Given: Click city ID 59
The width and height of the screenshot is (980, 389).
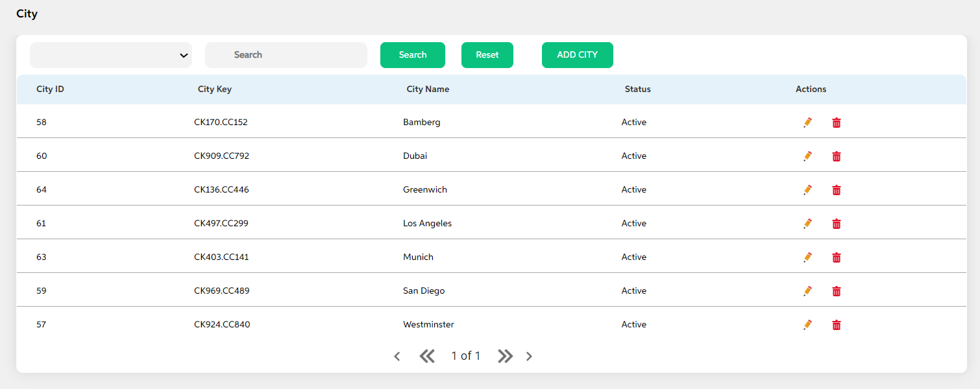Looking at the screenshot, I should pyautogui.click(x=42, y=291).
